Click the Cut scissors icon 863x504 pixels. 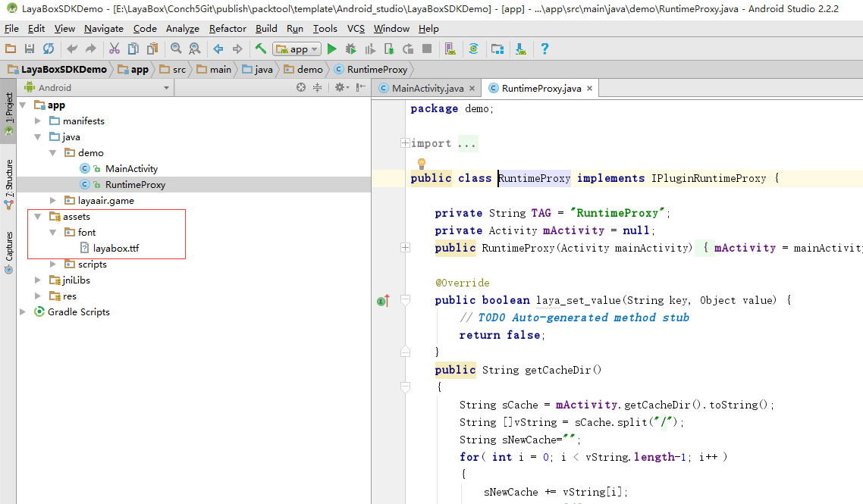coord(114,49)
